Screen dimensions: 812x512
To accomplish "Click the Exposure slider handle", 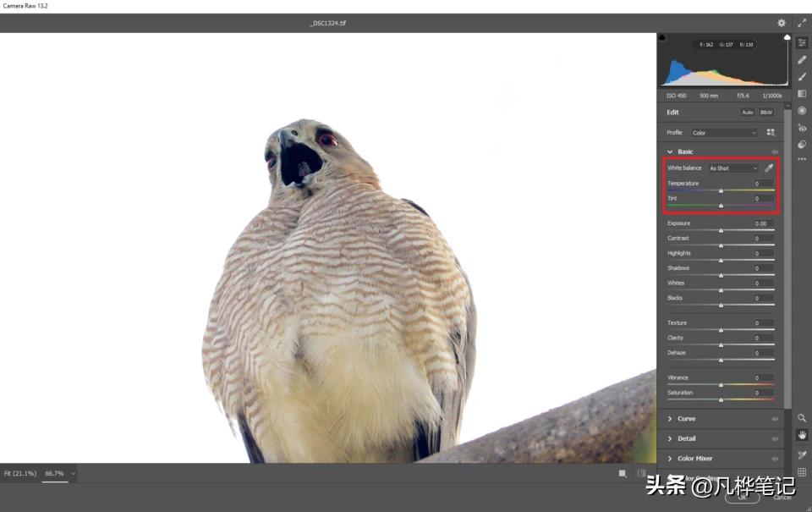I will point(721,230).
